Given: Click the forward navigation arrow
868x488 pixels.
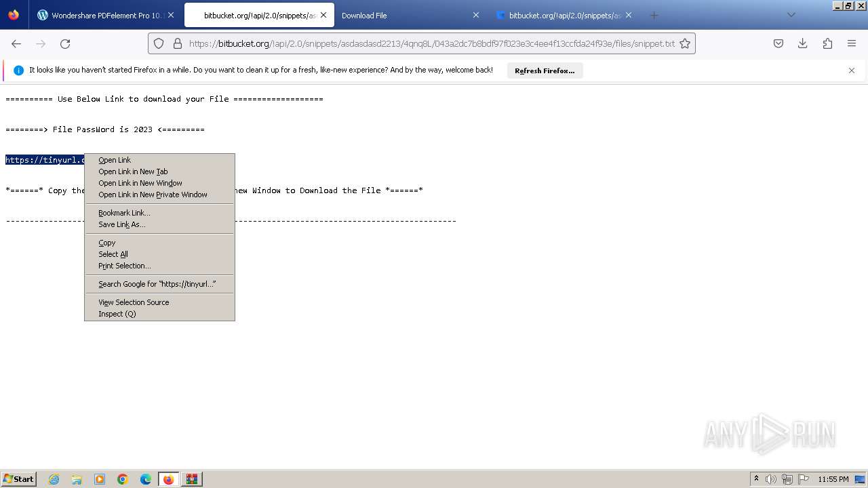Looking at the screenshot, I should 41,43.
